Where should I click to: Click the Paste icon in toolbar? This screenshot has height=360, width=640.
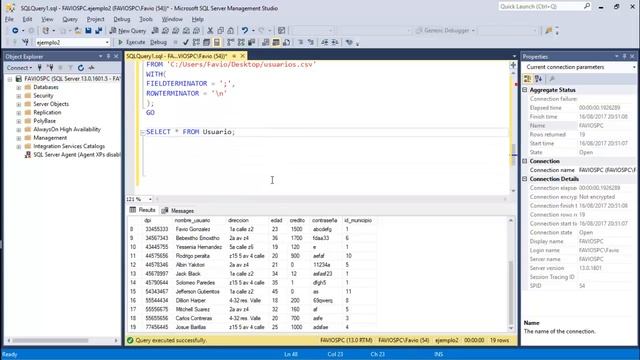click(x=231, y=31)
